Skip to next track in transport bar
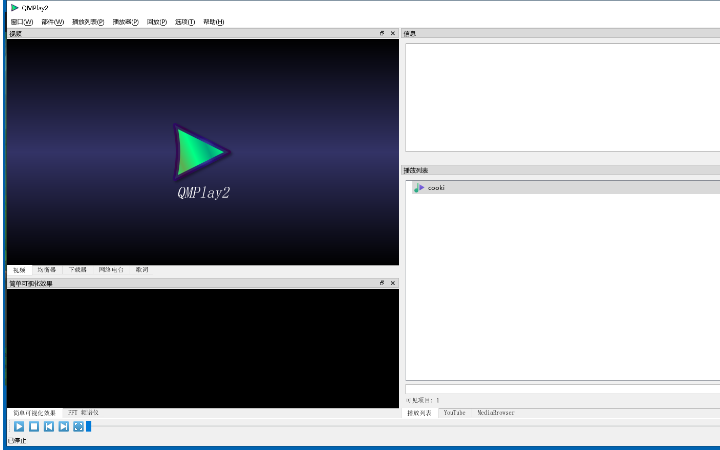The height and width of the screenshot is (450, 720). pos(63,427)
